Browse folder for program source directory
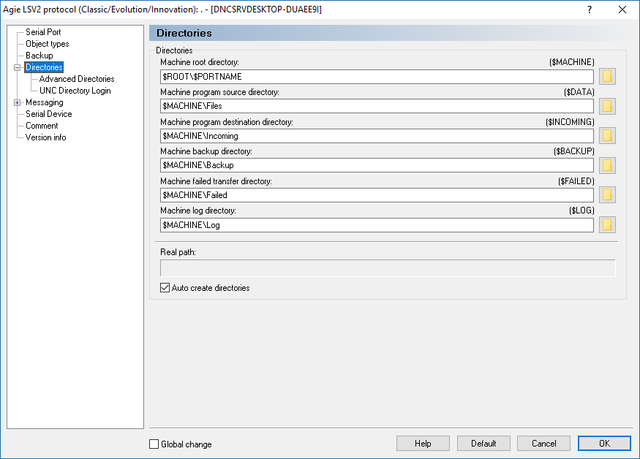The width and height of the screenshot is (640, 459). (x=607, y=106)
